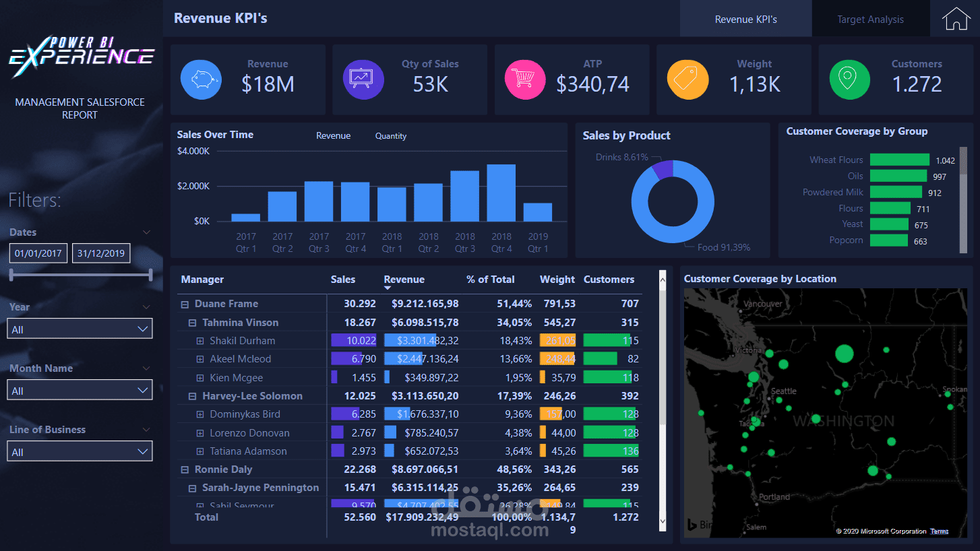
Task: Click the Weight price tag icon
Action: tap(687, 79)
